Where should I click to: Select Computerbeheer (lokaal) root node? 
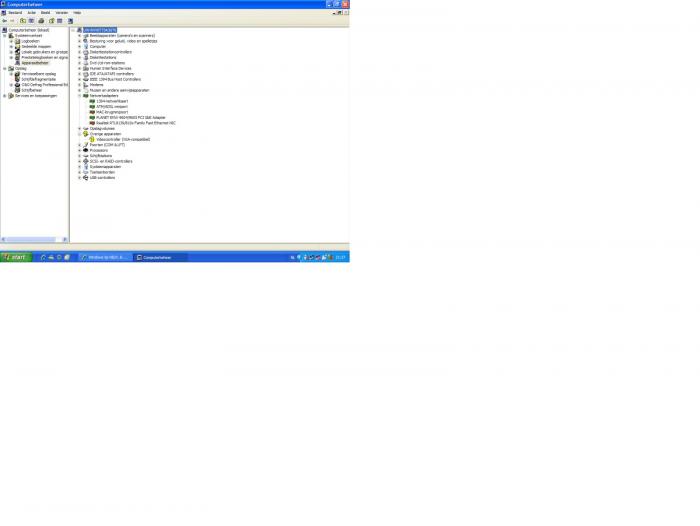[x=29, y=30]
